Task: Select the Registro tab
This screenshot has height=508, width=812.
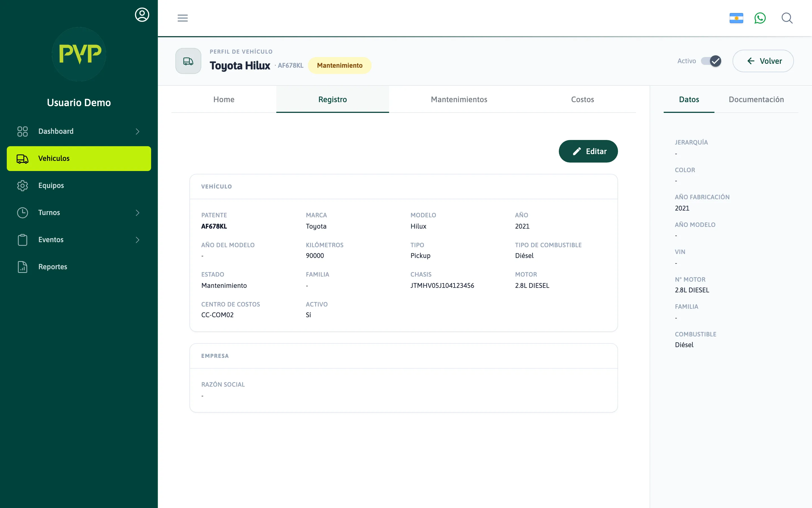Action: pos(332,99)
